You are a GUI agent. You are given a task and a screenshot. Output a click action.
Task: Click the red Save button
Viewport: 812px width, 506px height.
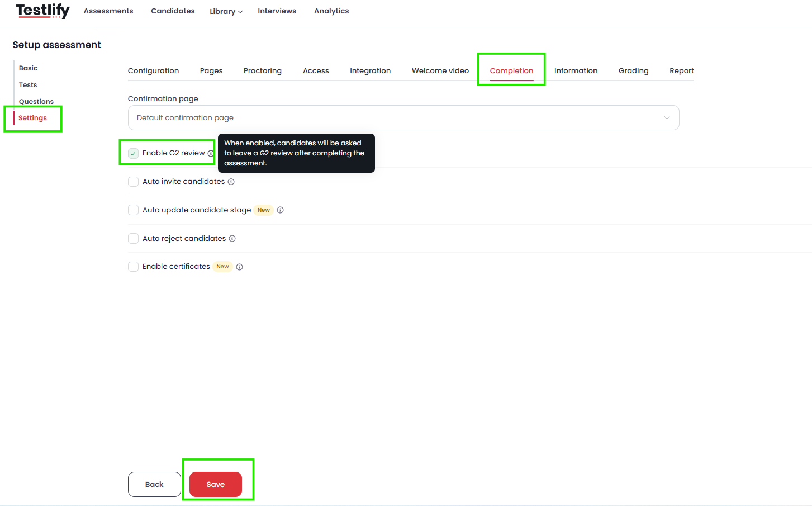pos(216,485)
